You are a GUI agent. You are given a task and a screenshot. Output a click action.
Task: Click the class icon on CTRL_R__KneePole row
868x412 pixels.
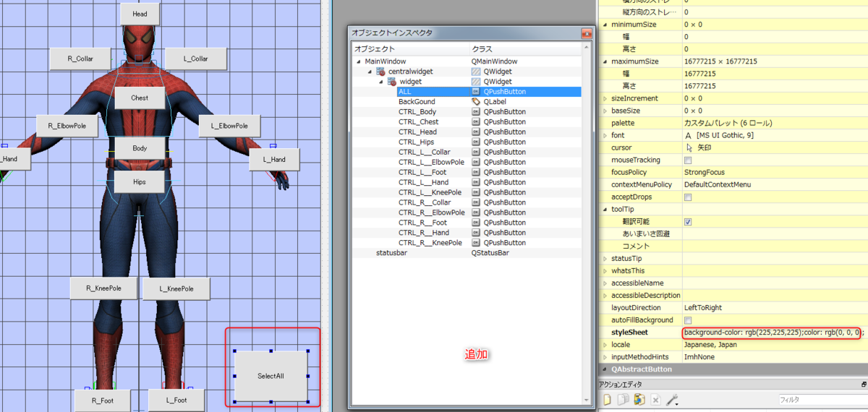(x=476, y=244)
